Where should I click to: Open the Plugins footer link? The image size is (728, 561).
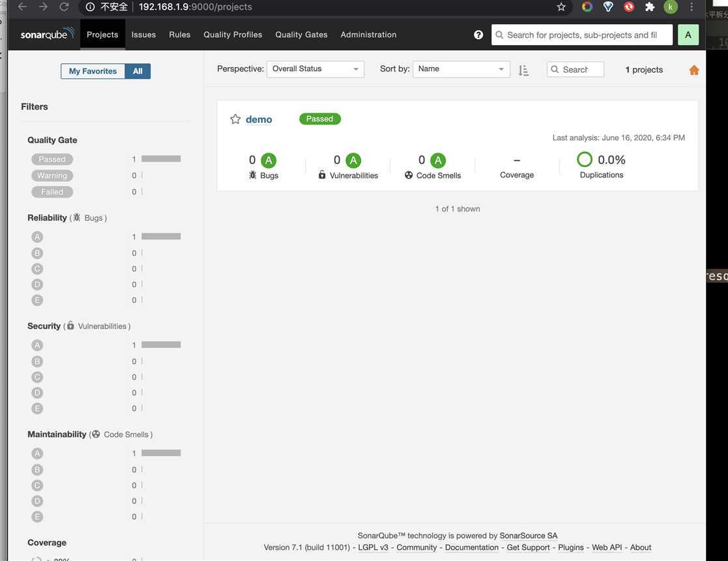coord(571,547)
